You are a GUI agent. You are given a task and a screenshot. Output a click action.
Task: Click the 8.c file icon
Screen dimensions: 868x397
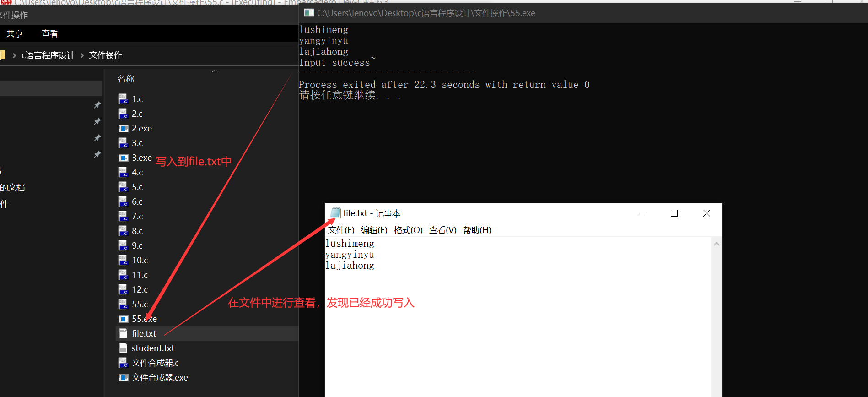click(x=123, y=231)
